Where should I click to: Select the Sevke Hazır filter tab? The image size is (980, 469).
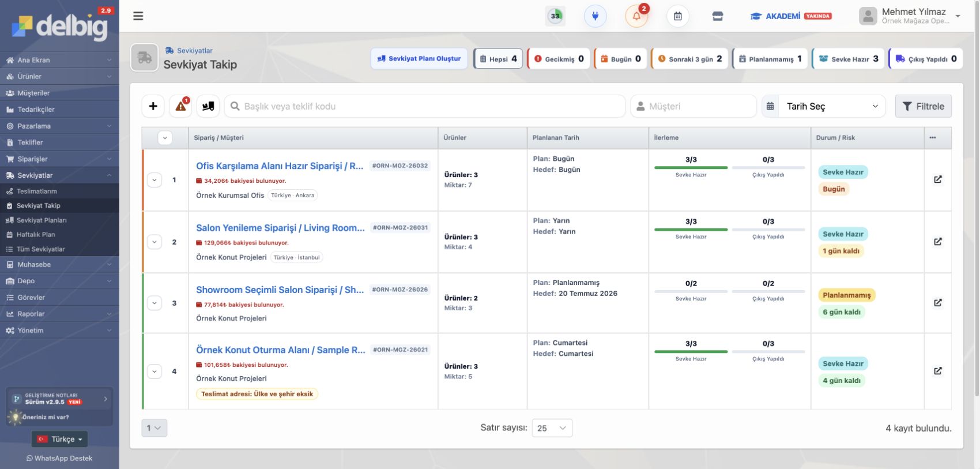849,59
